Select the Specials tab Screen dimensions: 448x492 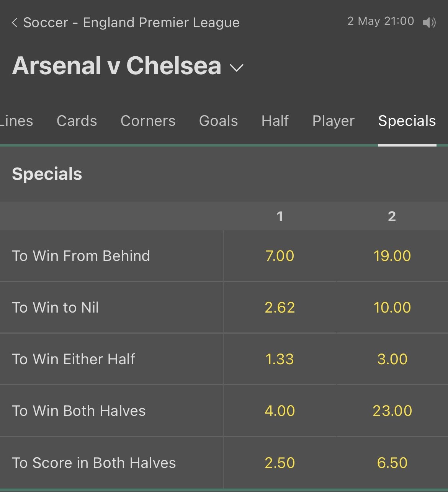coord(407,121)
